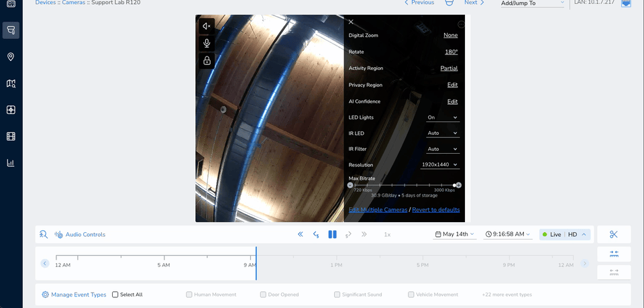Click the person search icon

point(44,234)
